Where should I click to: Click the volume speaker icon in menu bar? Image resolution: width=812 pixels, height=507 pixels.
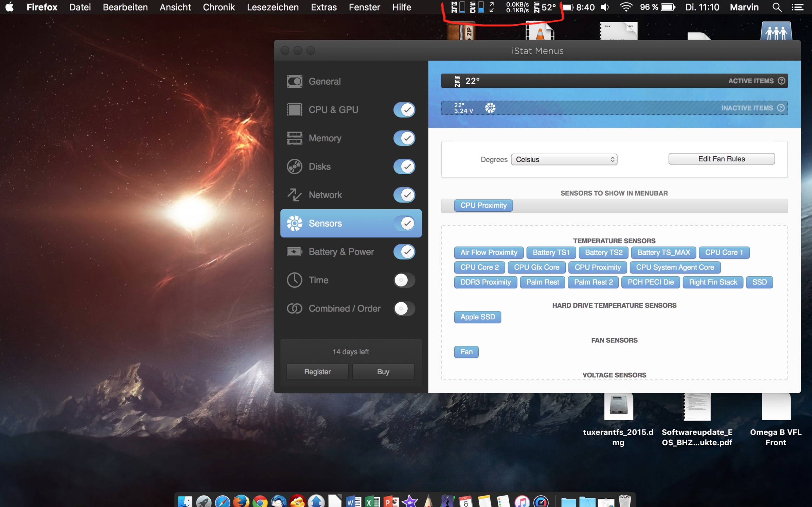[x=604, y=7]
